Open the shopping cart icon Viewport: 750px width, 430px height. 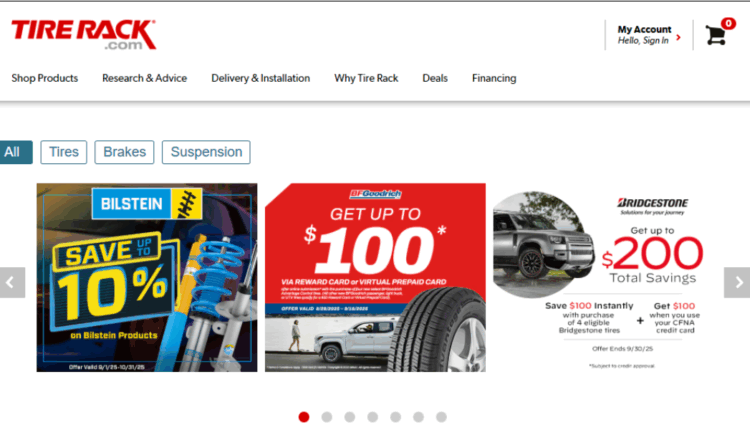click(x=716, y=35)
